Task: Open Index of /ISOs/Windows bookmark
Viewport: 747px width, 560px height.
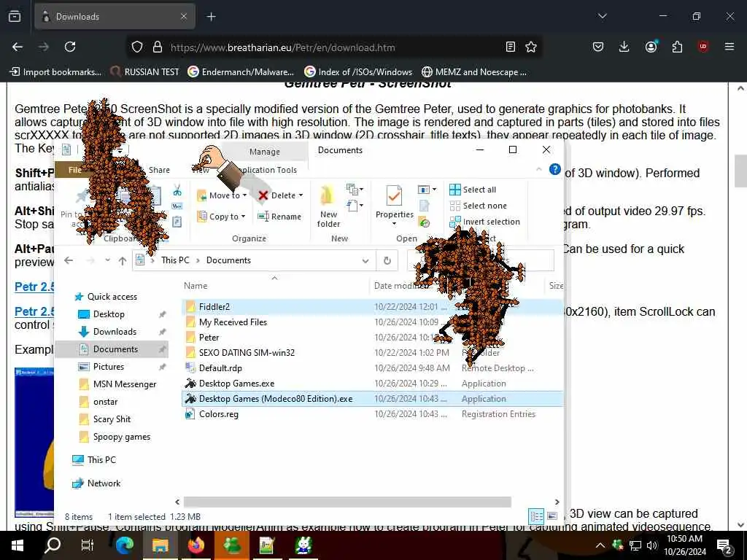Action: pos(358,72)
